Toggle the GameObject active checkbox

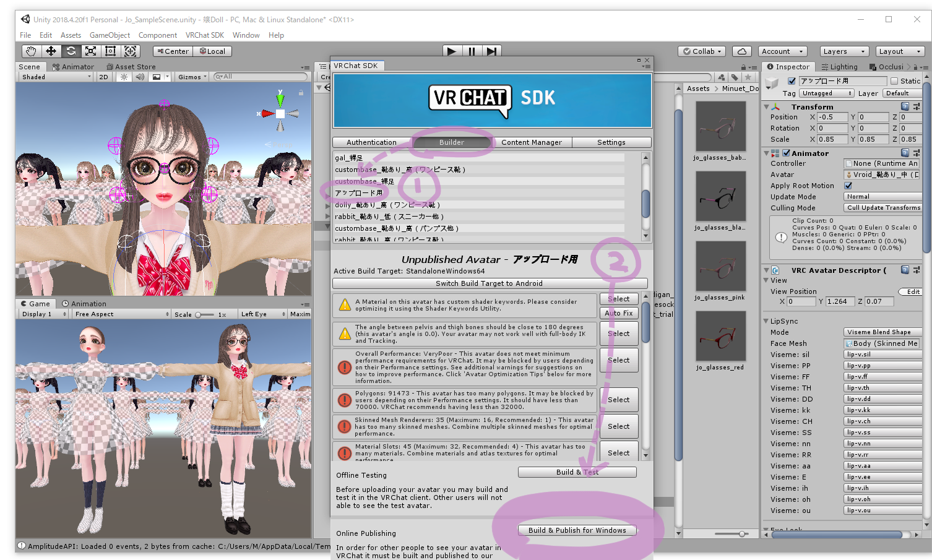point(792,80)
